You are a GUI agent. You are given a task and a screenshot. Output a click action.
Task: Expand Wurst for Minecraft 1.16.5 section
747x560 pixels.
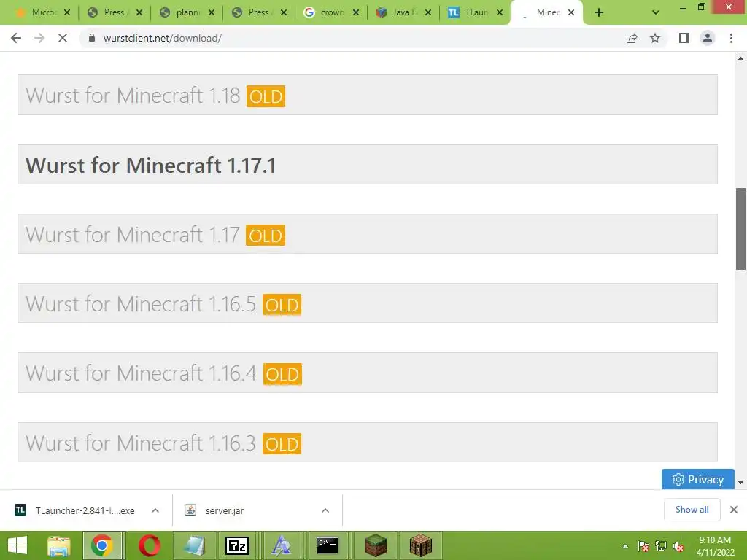368,303
